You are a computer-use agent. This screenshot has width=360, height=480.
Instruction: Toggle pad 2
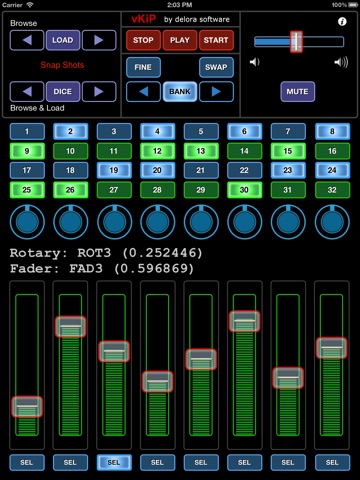tap(70, 131)
